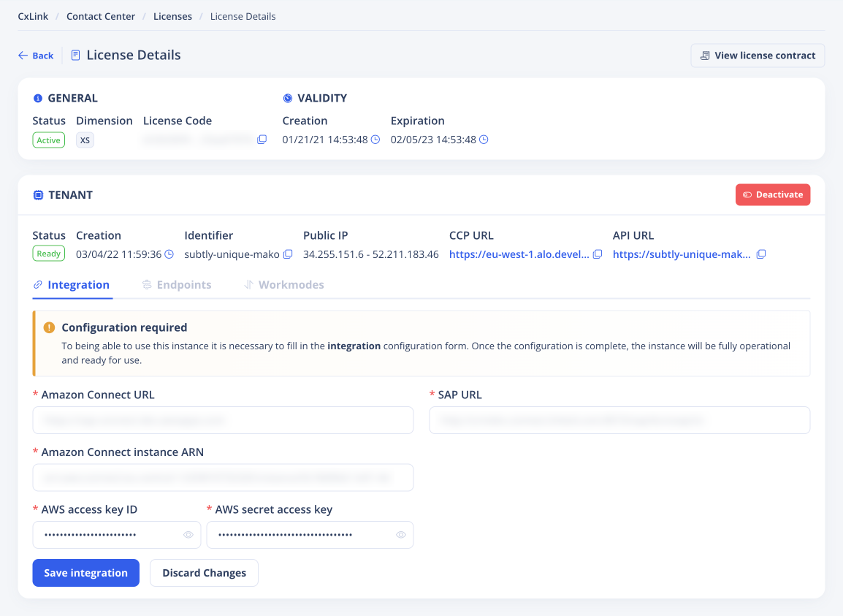
Task: Deactivate the tenant
Action: point(773,194)
